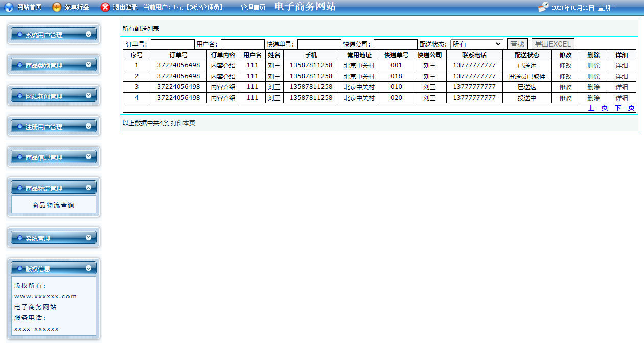Click 删除 for the first row

coord(593,66)
